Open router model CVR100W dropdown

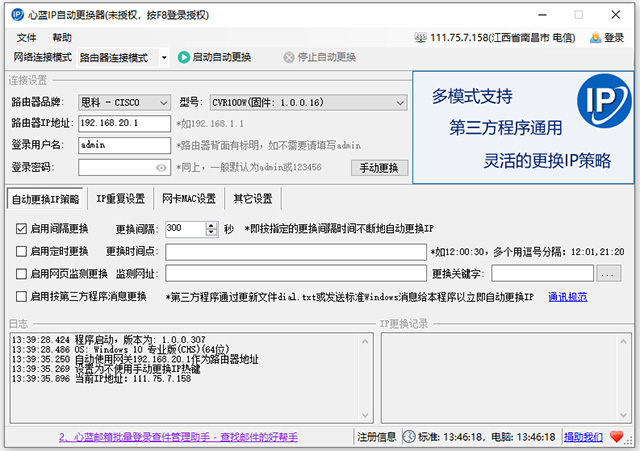click(x=309, y=102)
